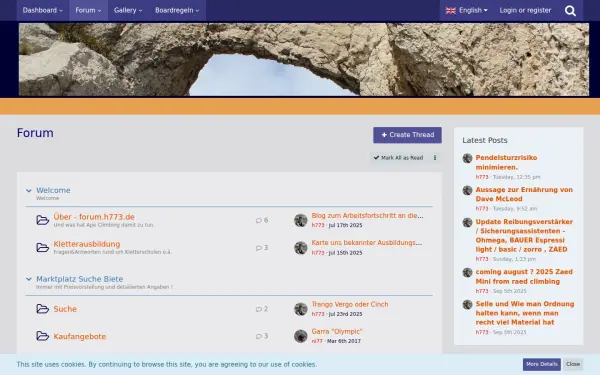
Task: Open latest post Pendelsturzrisiko minimieren.
Action: pos(506,163)
